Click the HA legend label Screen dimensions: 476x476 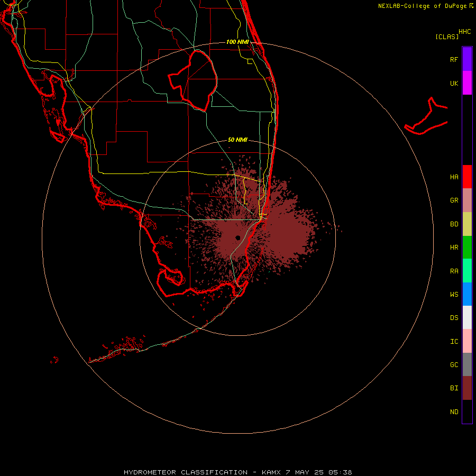[x=454, y=177]
